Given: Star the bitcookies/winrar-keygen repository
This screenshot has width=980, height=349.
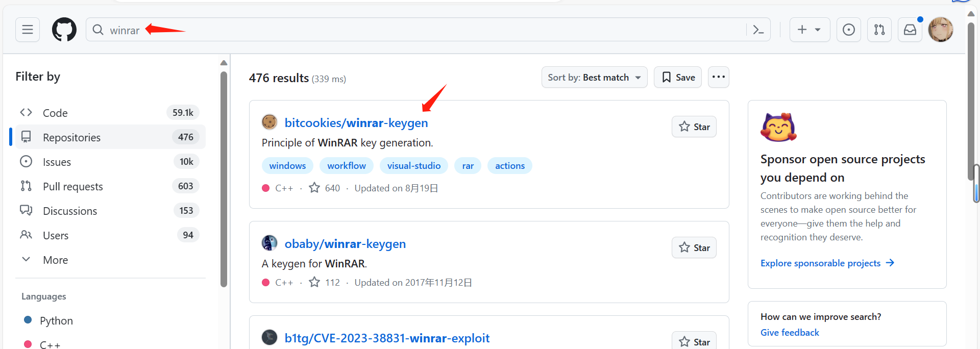Looking at the screenshot, I should (694, 127).
